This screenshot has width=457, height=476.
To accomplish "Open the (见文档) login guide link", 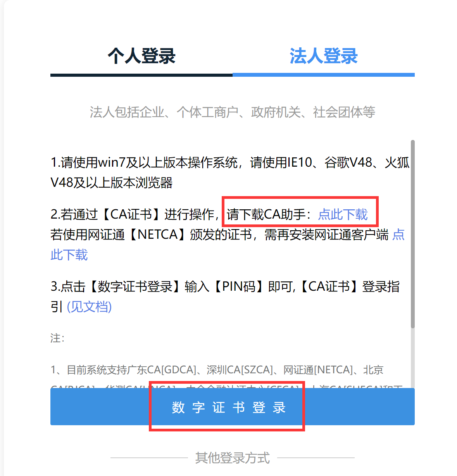I will pos(90,307).
